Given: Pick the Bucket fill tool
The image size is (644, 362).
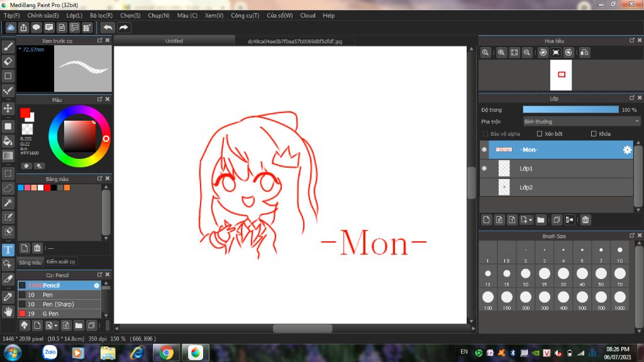Looking at the screenshot, I should click(x=8, y=140).
